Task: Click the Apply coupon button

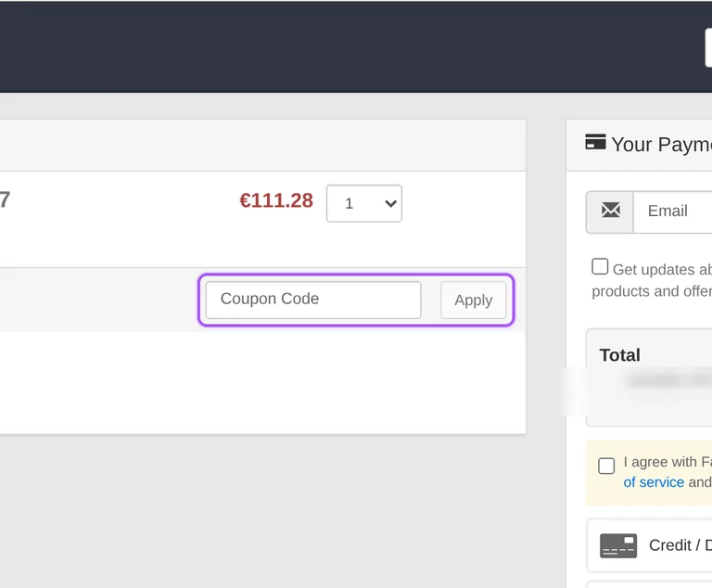Action: click(x=473, y=300)
